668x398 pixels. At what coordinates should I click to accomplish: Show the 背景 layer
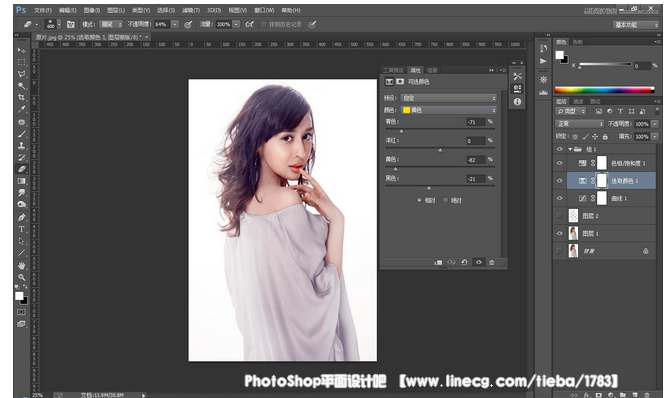[x=559, y=251]
